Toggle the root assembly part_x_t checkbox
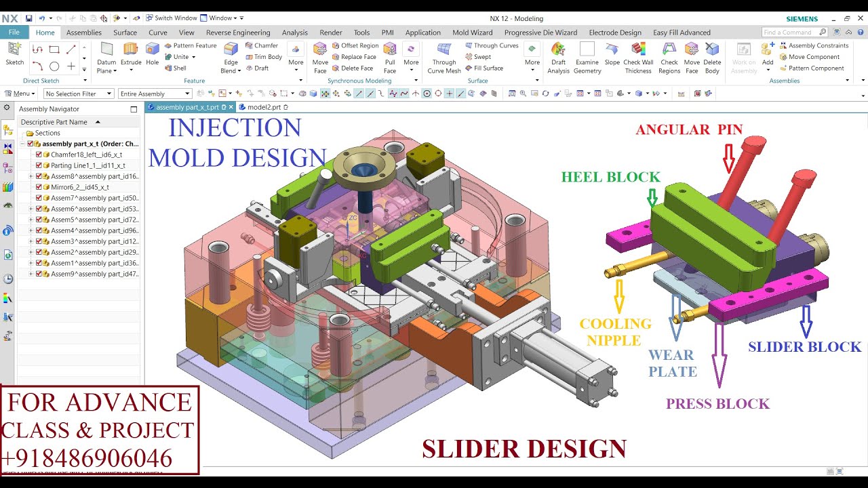This screenshot has width=868, height=488. coord(31,144)
